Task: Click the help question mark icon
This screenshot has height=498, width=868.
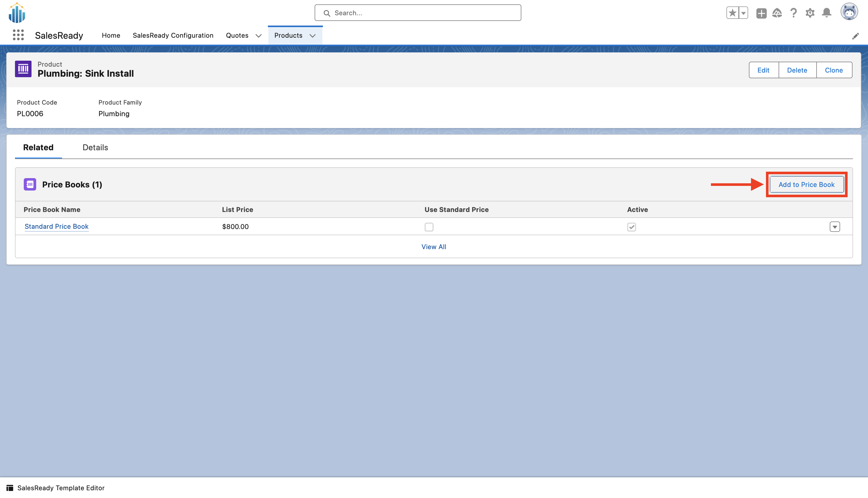Action: click(794, 13)
